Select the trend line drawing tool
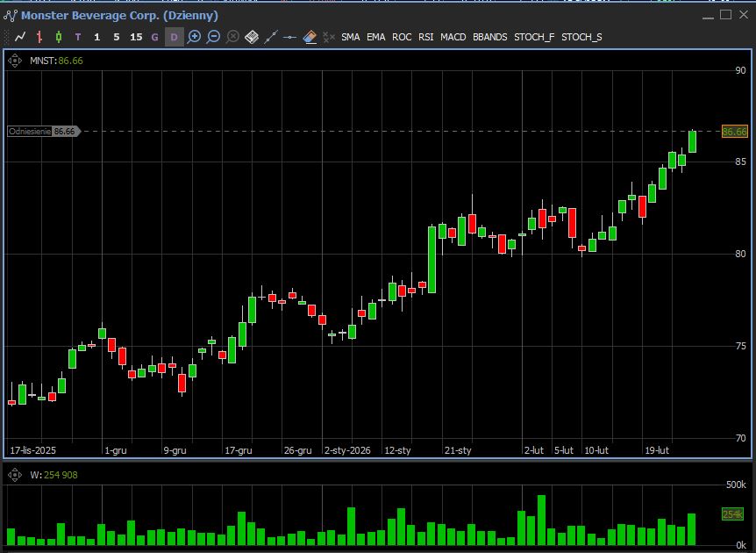Image resolution: width=756 pixels, height=553 pixels. tap(271, 37)
